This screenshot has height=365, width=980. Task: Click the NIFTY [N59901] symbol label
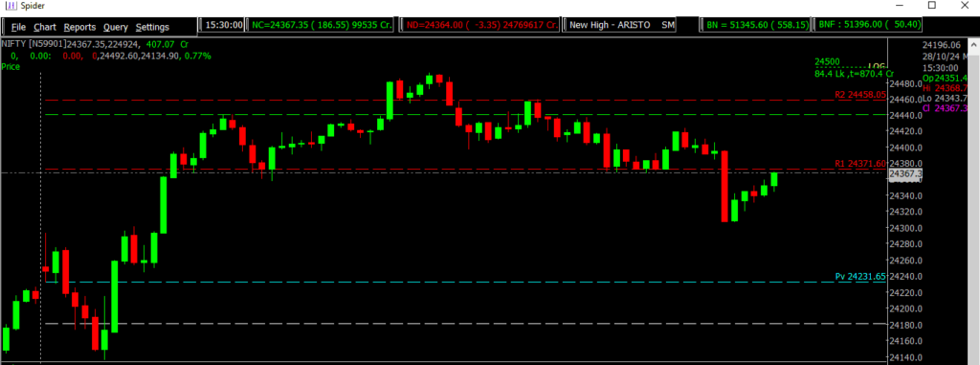pos(33,44)
